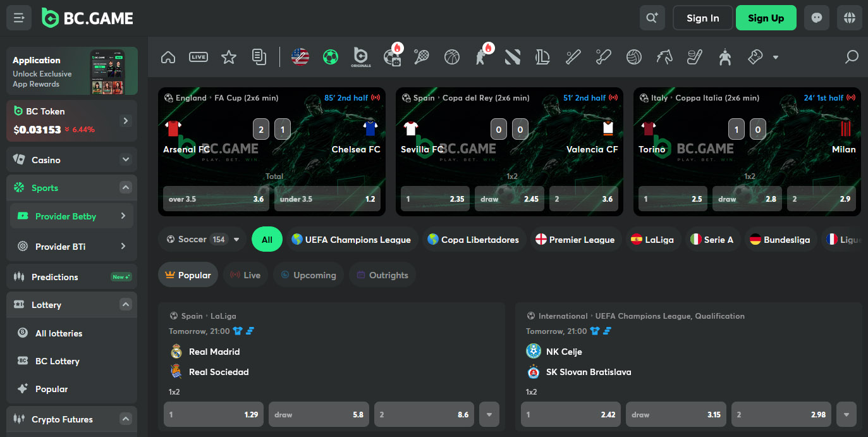Open the Application promo banner
The image size is (868, 437).
(72, 71)
